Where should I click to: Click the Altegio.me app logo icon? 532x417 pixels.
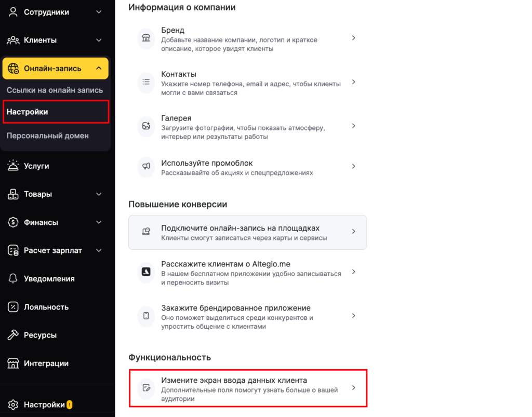pos(146,272)
